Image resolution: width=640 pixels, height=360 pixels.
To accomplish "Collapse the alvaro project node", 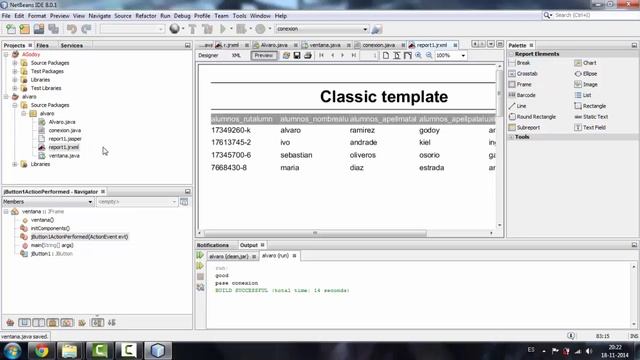I will coord(6,97).
